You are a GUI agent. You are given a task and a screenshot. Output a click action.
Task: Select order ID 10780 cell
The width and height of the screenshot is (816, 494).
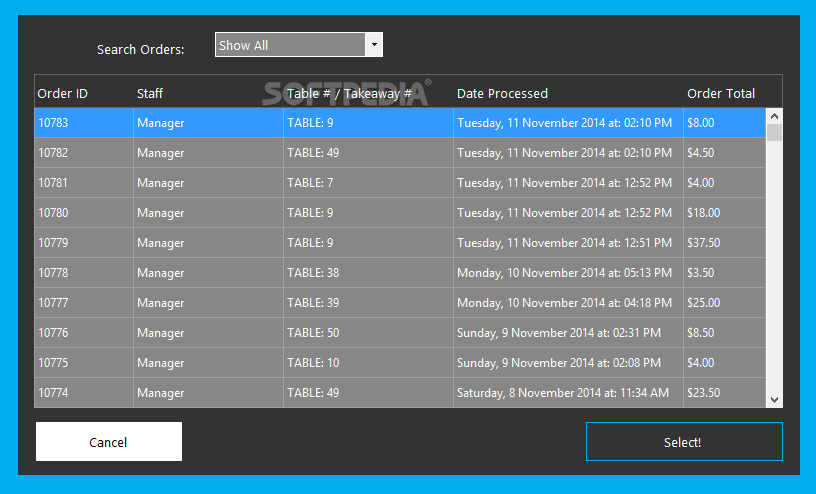point(84,212)
